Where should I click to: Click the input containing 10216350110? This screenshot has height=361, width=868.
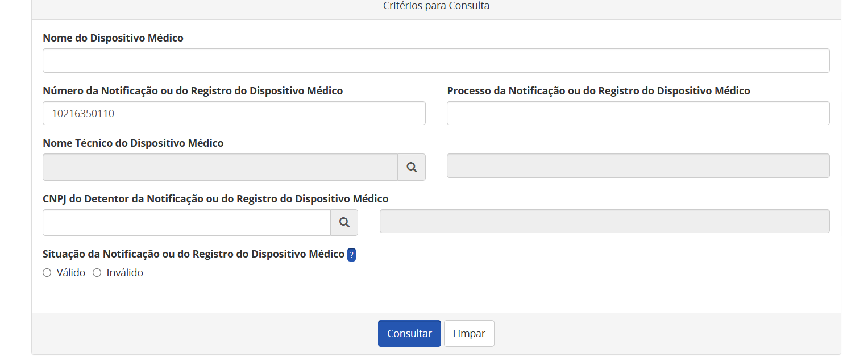(234, 113)
